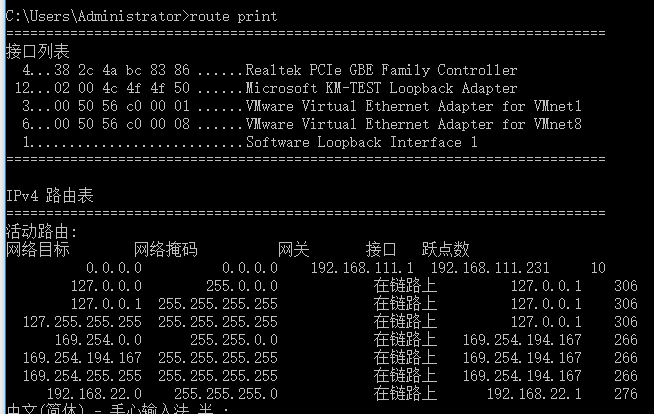
Task: Select the VMware VMnet8 adapter line
Action: [302, 124]
